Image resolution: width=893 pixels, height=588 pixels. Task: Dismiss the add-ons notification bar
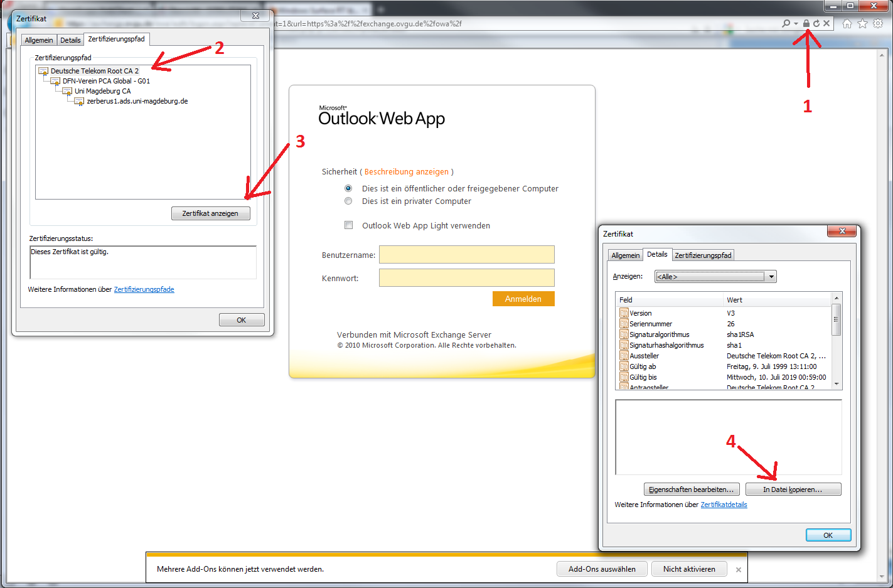click(x=739, y=570)
